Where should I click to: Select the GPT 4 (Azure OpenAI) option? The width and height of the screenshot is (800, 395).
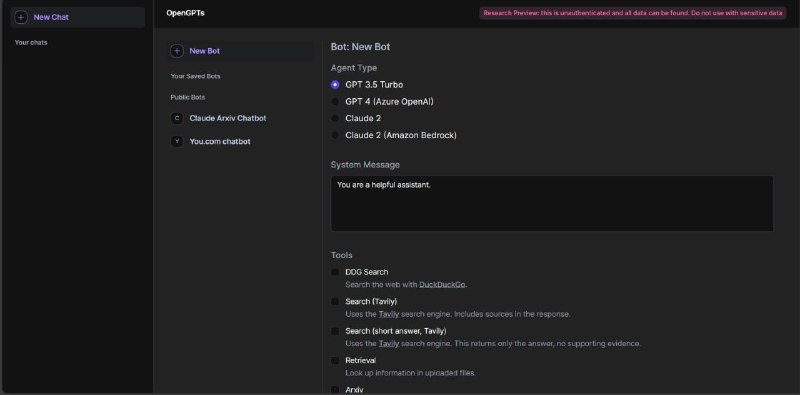click(x=335, y=102)
